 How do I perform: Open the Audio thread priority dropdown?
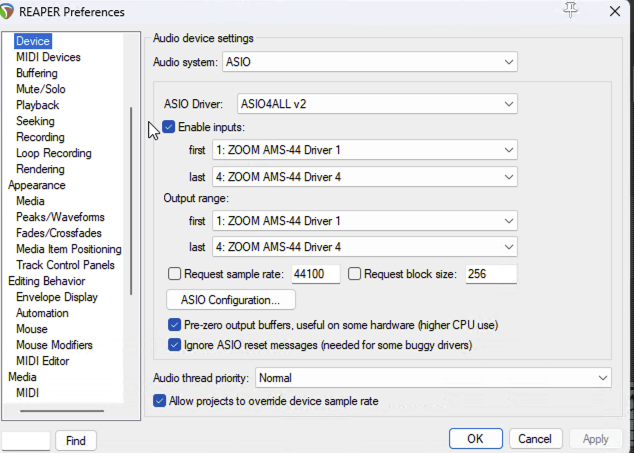(x=433, y=378)
